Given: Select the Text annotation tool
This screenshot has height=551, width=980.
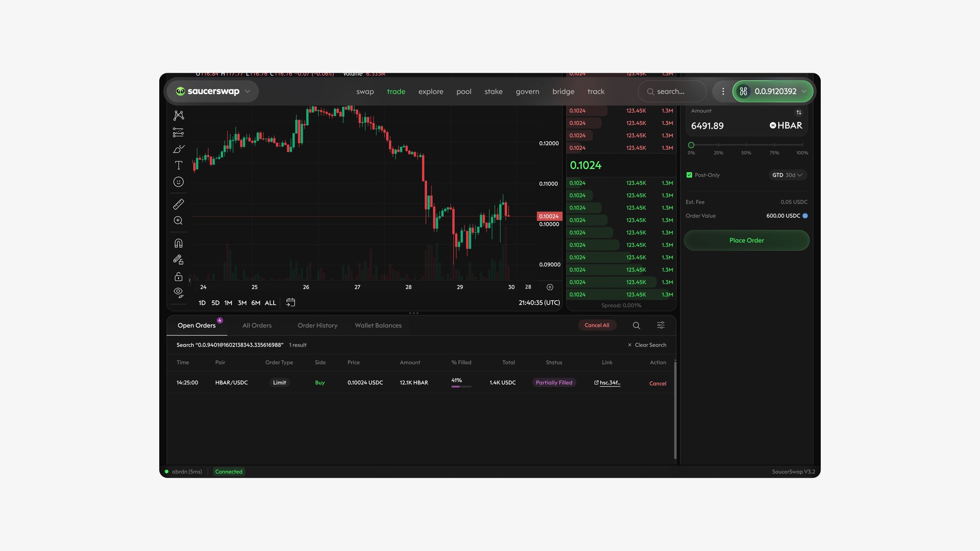Looking at the screenshot, I should click(178, 165).
